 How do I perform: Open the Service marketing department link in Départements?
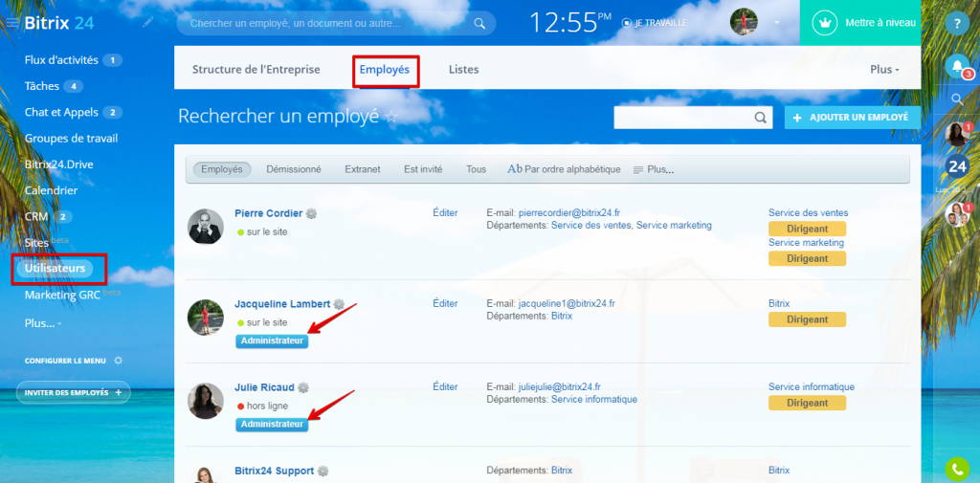coord(674,225)
